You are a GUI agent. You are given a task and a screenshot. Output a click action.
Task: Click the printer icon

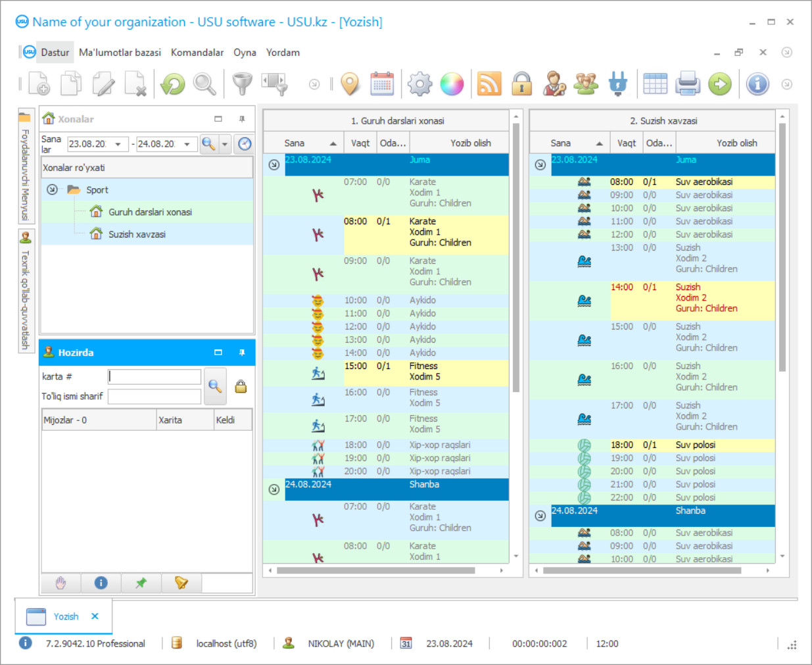688,84
